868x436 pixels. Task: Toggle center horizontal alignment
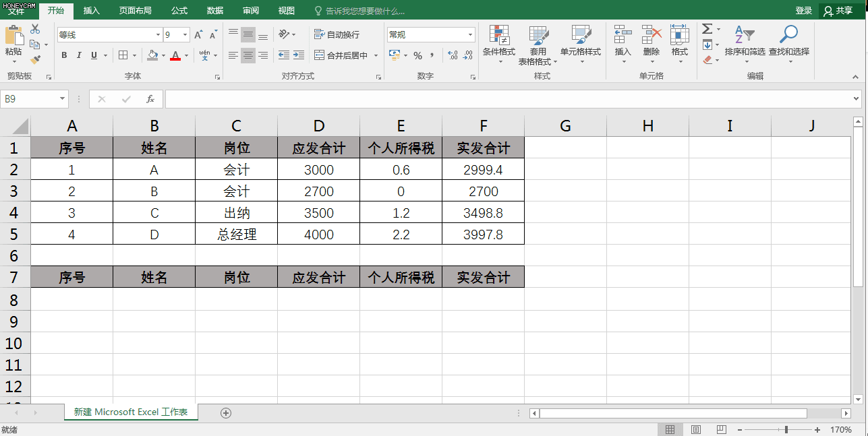coord(248,55)
